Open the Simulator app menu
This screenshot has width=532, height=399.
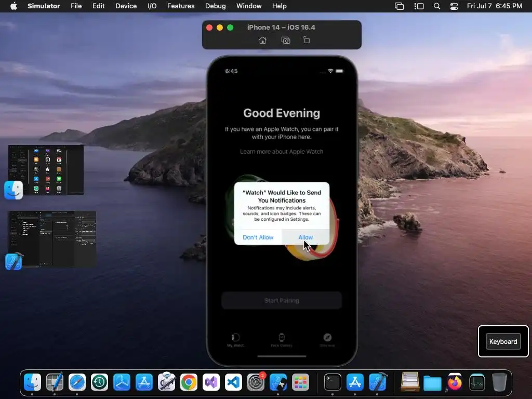click(x=44, y=6)
